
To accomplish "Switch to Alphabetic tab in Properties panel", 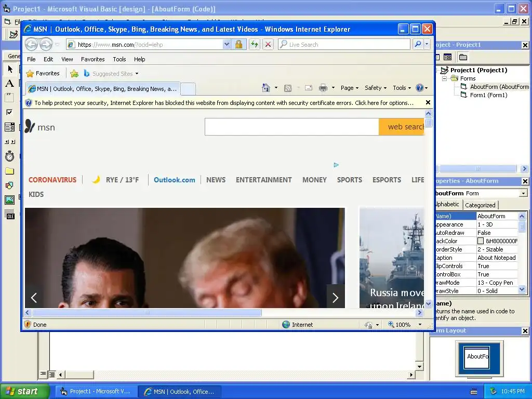I will 448,204.
